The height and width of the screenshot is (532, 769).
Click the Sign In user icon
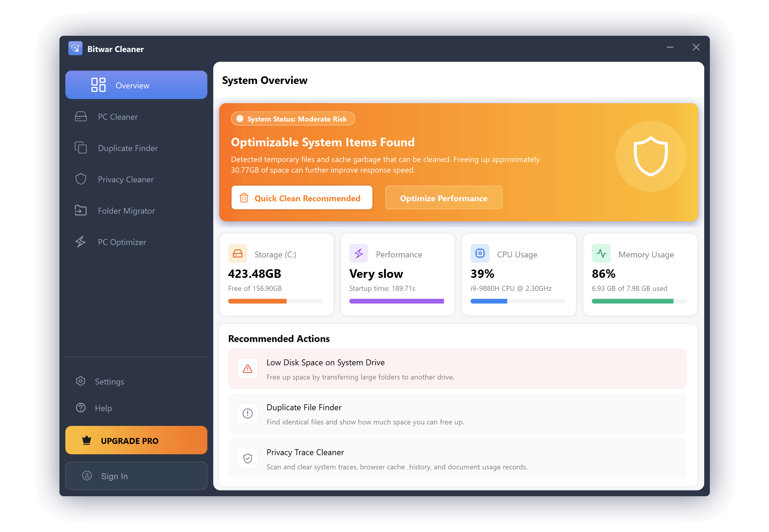[87, 476]
